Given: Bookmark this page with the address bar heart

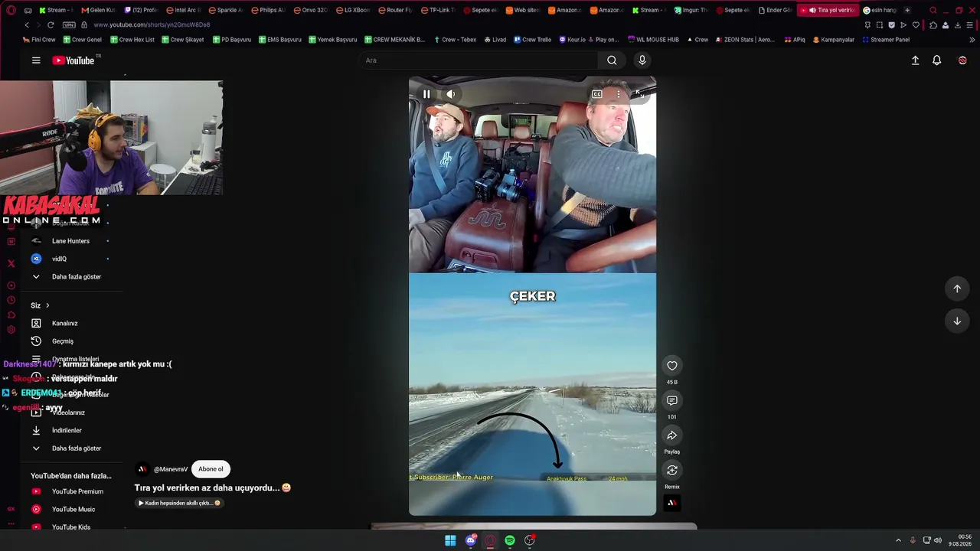Looking at the screenshot, I should point(916,24).
